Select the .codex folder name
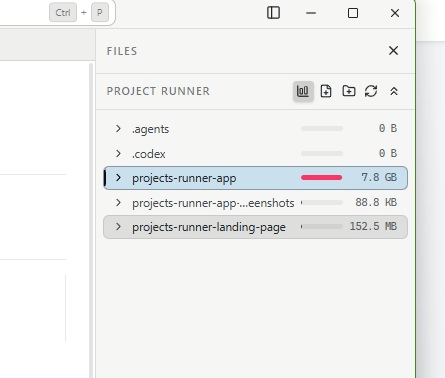 (x=149, y=154)
